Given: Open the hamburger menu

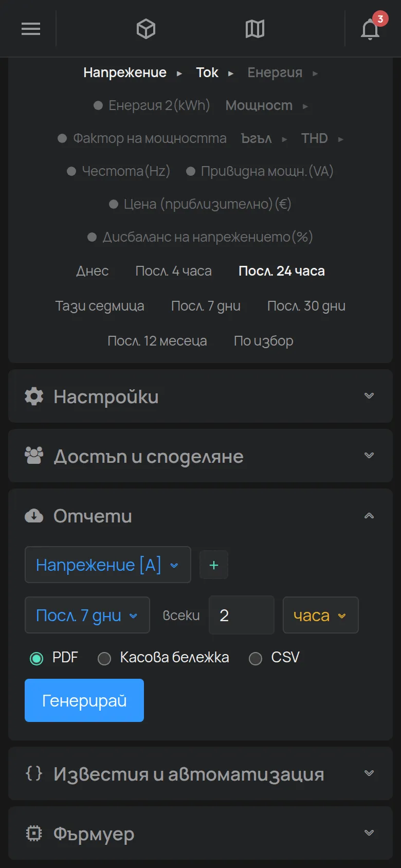Looking at the screenshot, I should [31, 29].
